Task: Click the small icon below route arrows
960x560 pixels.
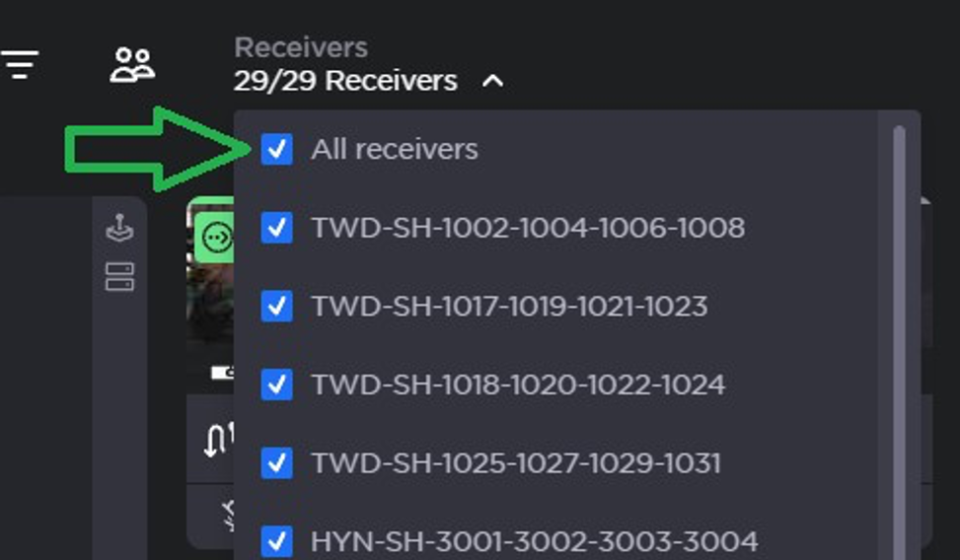Action: (227, 516)
